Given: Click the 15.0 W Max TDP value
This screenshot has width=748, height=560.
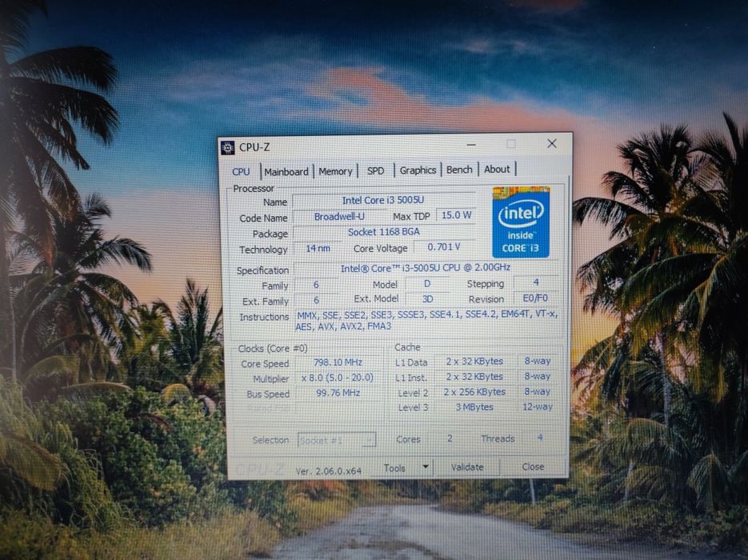Looking at the screenshot, I should pos(456,215).
